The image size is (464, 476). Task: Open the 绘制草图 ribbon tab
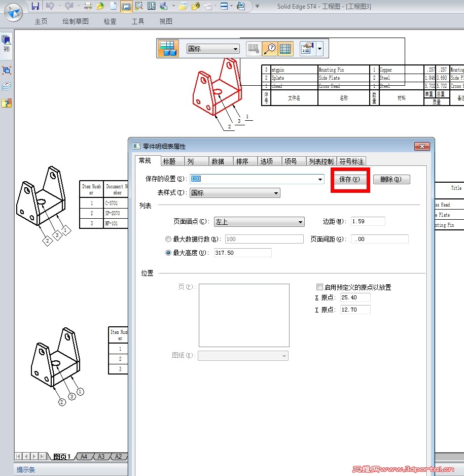[76, 21]
